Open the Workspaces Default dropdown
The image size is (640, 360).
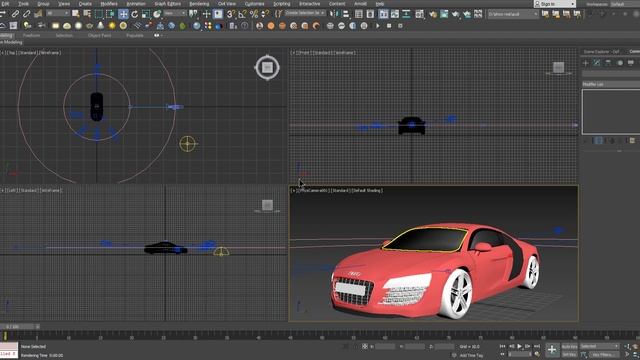click(x=625, y=4)
